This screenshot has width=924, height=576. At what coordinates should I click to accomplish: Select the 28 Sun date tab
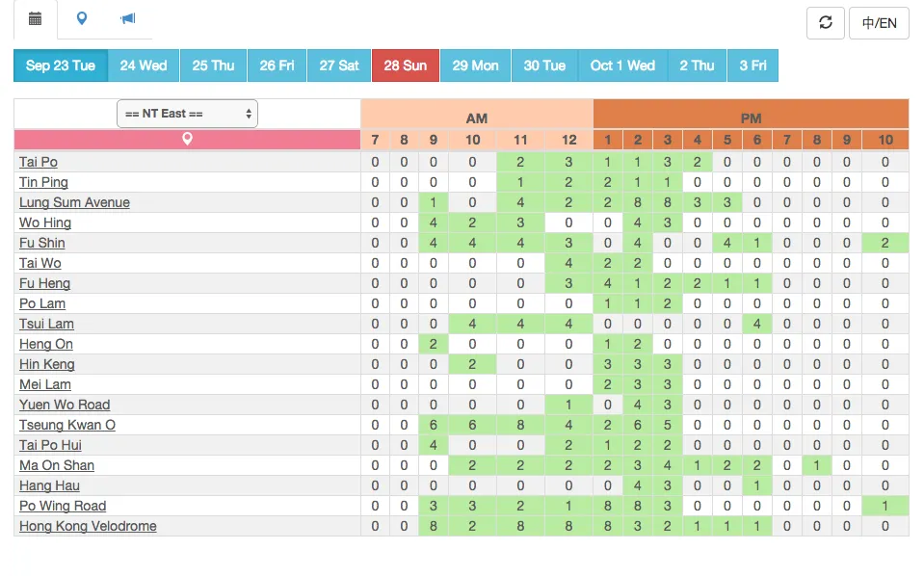[x=406, y=65]
